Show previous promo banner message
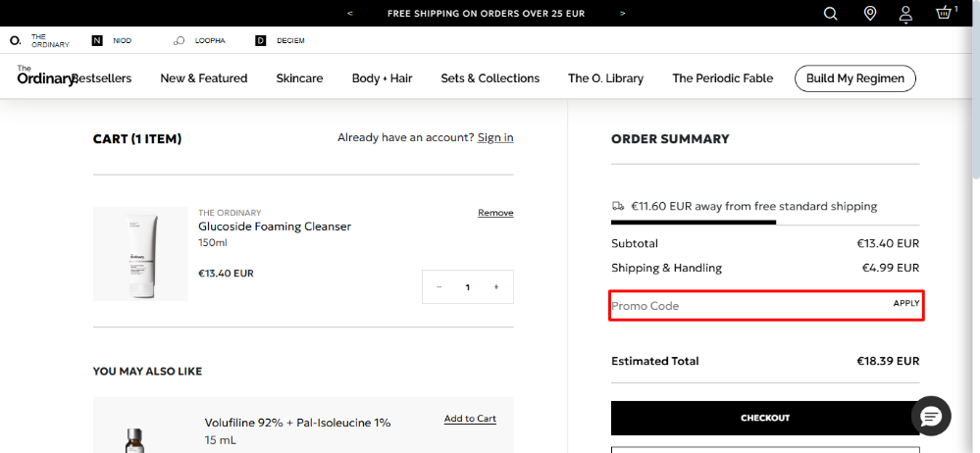This screenshot has width=980, height=453. (350, 13)
